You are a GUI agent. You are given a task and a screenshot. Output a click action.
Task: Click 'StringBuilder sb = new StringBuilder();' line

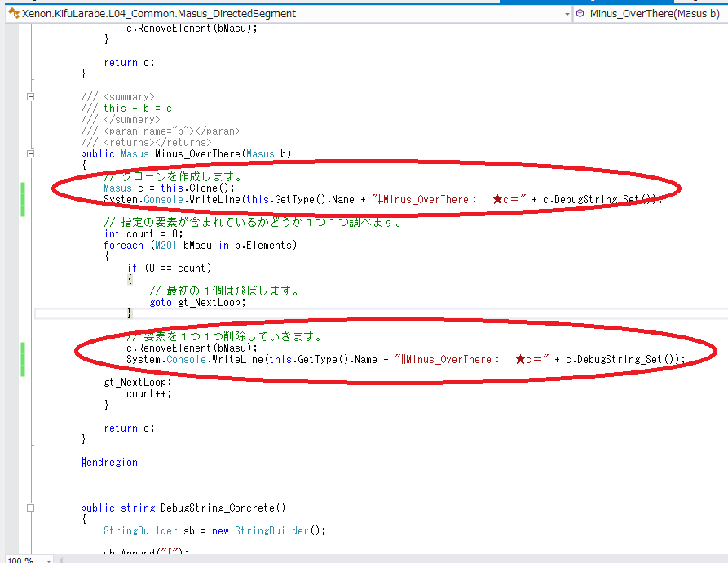point(214,530)
